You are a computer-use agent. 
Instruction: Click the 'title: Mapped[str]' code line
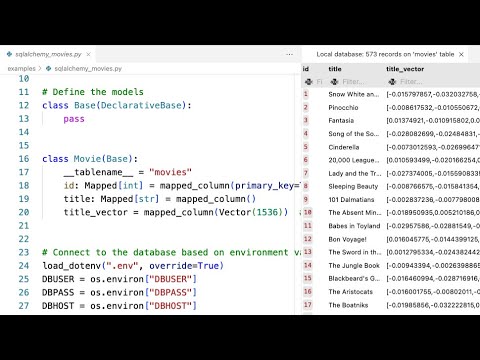point(160,199)
